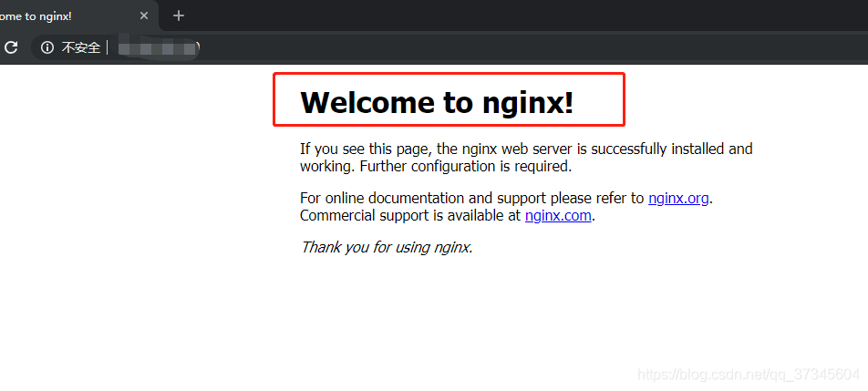Viewport: 868px width, 391px height.
Task: Click the 不安全 not-secure label
Action: coord(81,48)
